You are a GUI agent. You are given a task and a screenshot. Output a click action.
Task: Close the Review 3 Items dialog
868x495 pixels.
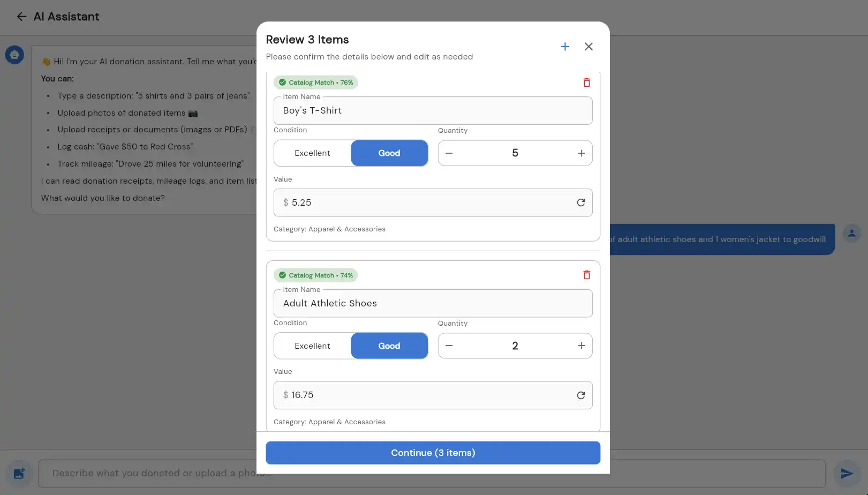tap(588, 47)
